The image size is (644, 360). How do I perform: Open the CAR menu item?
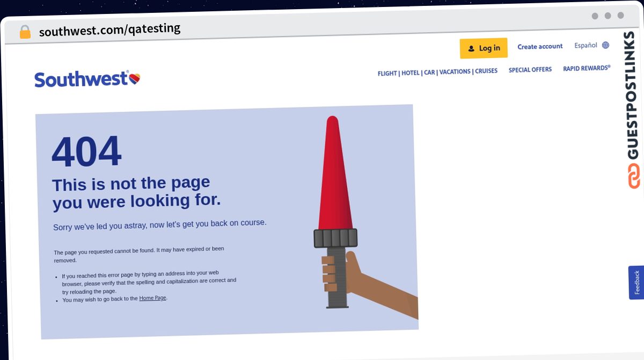(x=430, y=72)
